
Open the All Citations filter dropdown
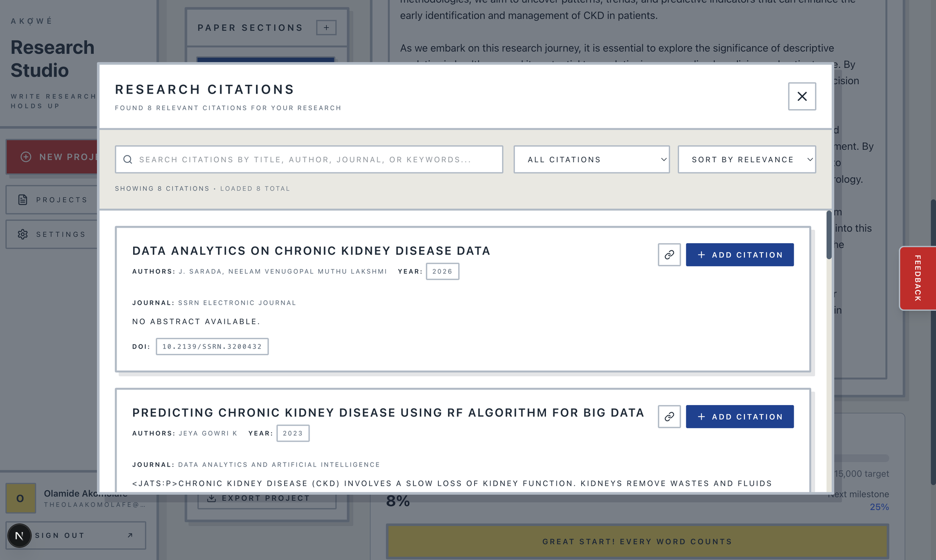click(x=591, y=159)
